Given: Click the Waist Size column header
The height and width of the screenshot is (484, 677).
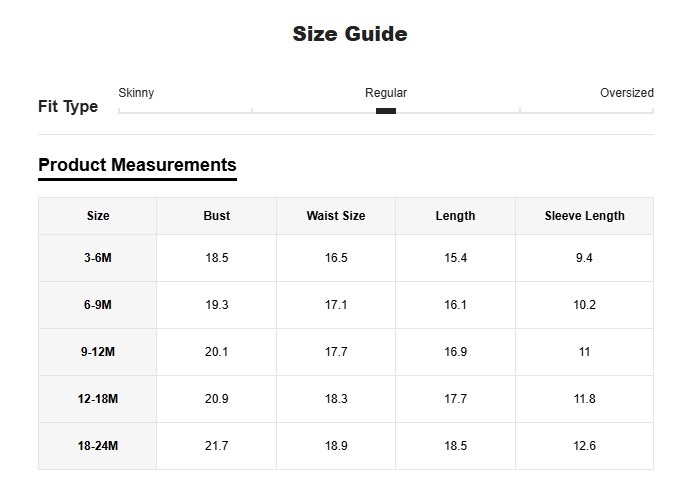Looking at the screenshot, I should (336, 216).
